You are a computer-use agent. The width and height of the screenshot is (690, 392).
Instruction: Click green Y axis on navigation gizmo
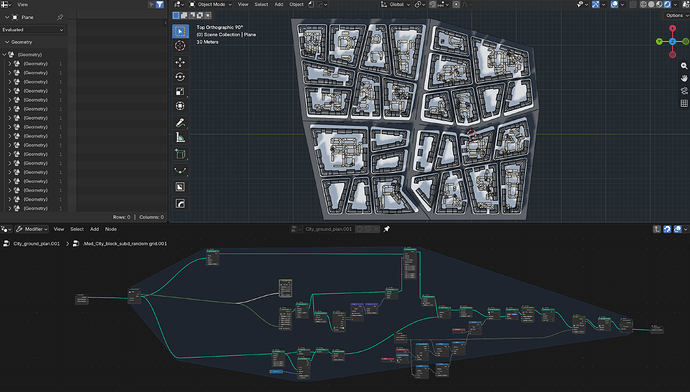[659, 41]
